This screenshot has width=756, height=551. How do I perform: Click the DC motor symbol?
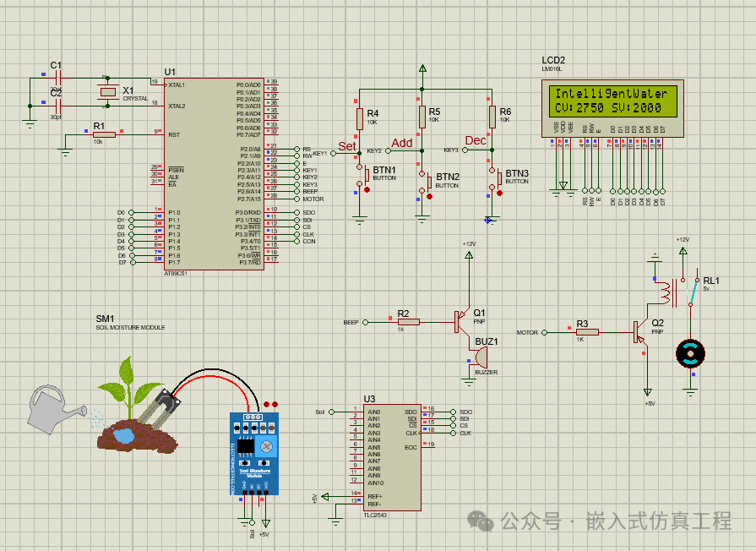click(x=690, y=353)
